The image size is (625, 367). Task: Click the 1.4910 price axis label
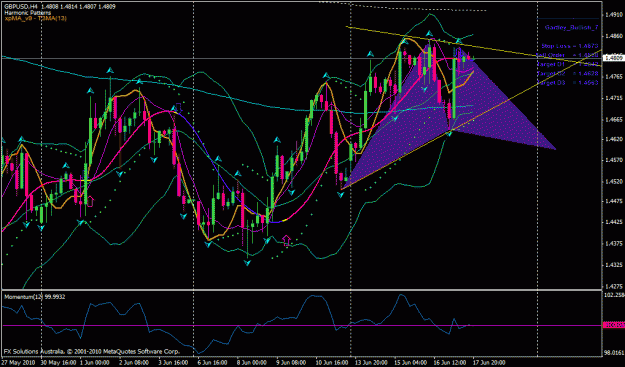613,15
